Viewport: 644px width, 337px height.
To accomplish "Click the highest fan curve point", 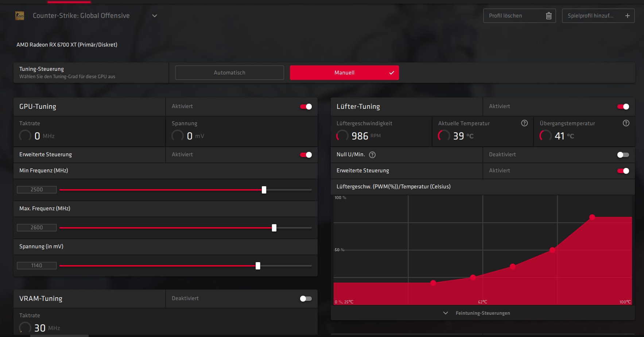I will click(x=592, y=217).
